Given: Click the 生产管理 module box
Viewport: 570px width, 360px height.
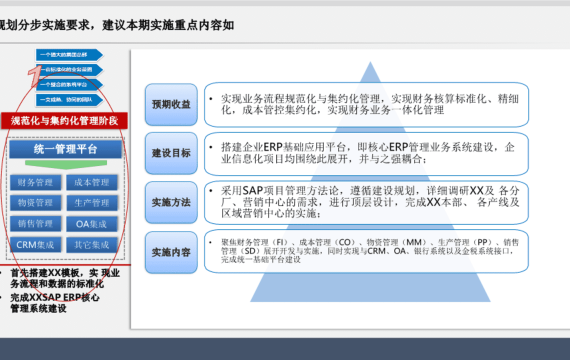Looking at the screenshot, I should (x=92, y=203).
